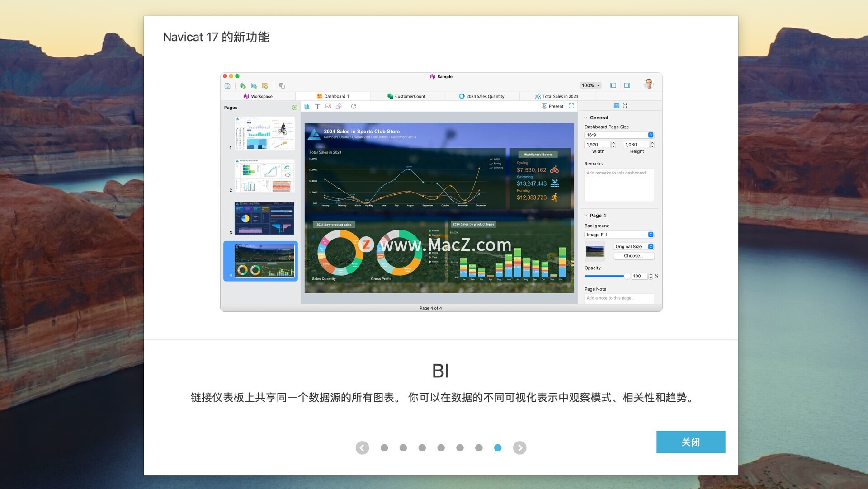Click the Choose... button
The image size is (868, 489).
633,256
